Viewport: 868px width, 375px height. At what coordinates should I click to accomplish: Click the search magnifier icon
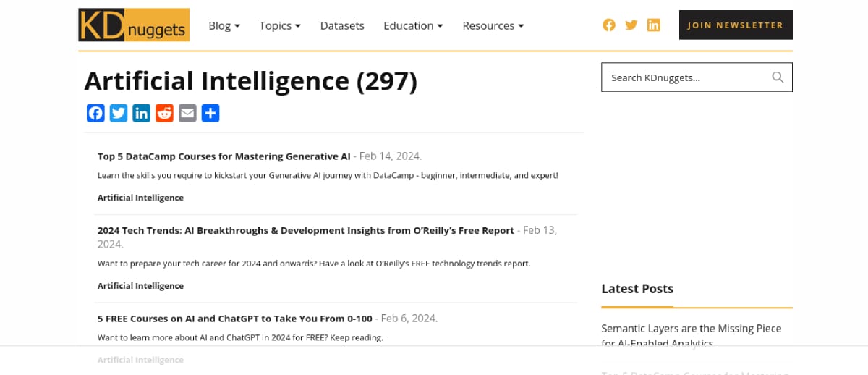pyautogui.click(x=778, y=77)
